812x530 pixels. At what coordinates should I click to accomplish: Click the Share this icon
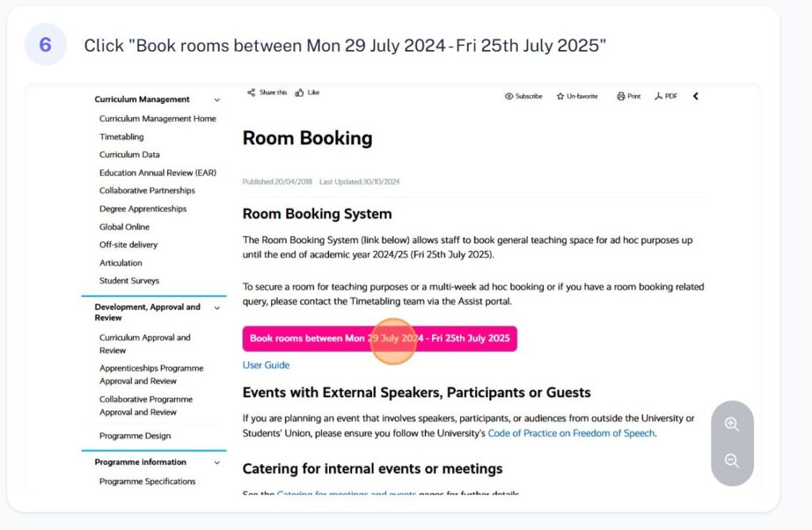(x=251, y=93)
